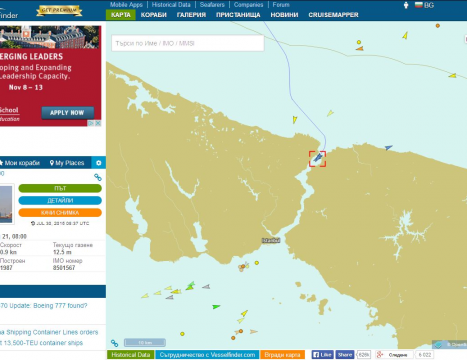Close the advertisement with X icon

98,123
